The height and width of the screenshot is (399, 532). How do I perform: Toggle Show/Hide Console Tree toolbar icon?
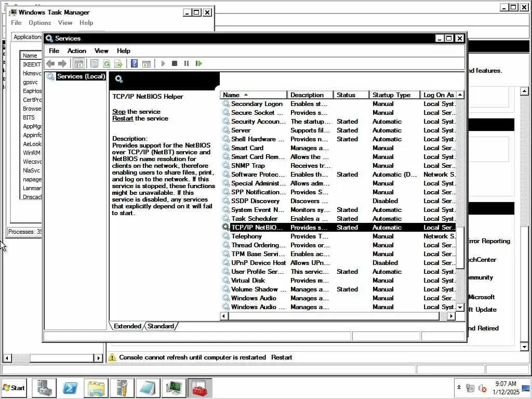[79, 63]
